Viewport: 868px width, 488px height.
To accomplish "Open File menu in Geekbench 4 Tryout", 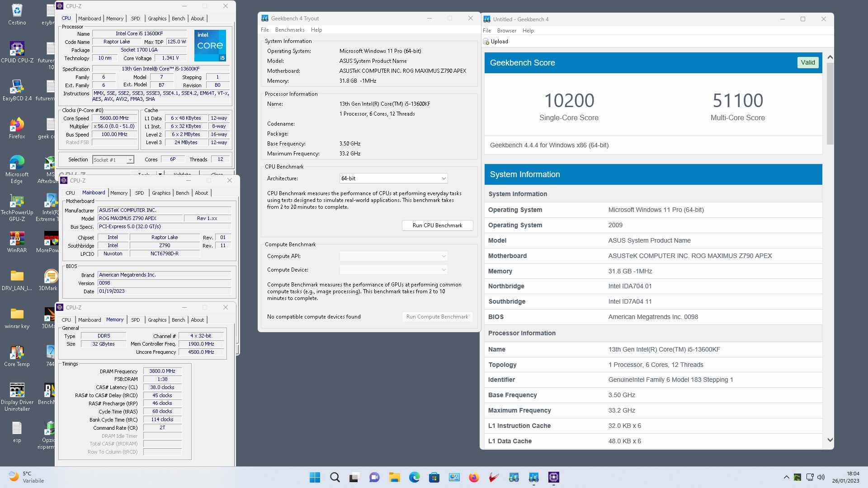I will pos(264,30).
